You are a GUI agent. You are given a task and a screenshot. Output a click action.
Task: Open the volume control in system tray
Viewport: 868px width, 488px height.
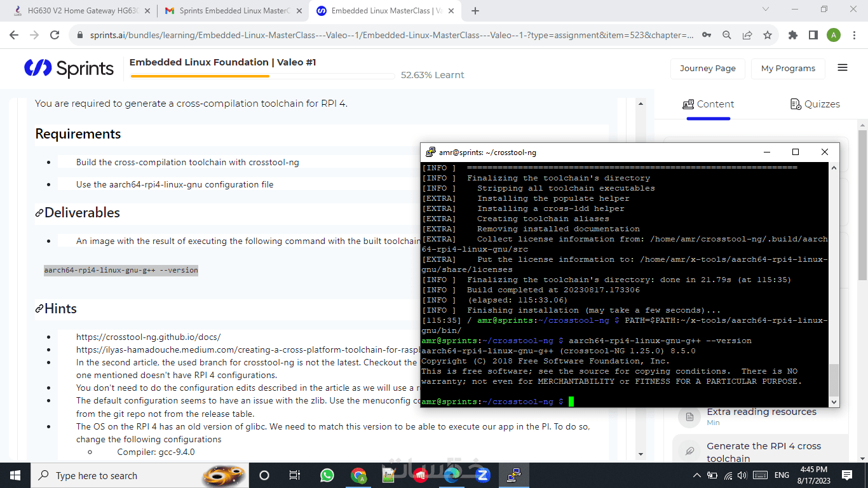tap(742, 475)
